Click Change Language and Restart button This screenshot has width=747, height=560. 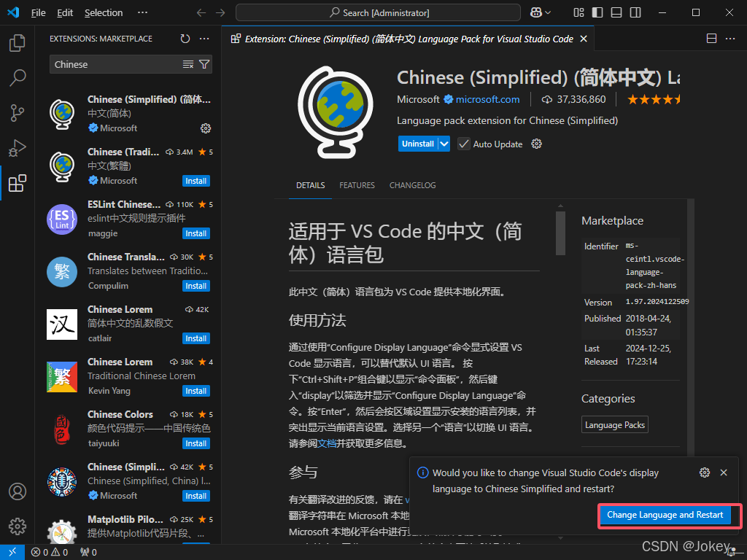tap(665, 515)
